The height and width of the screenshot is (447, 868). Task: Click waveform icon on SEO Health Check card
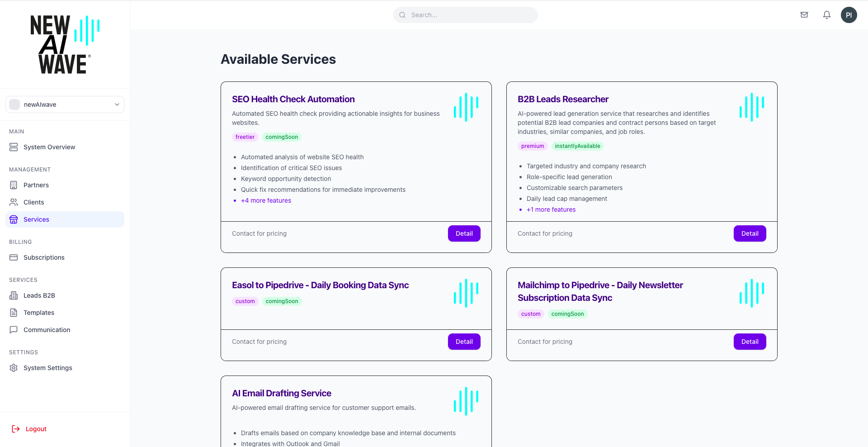[x=466, y=107]
